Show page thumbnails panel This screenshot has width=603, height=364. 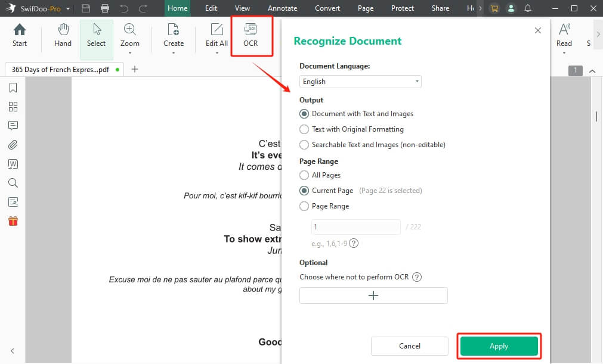(13, 107)
